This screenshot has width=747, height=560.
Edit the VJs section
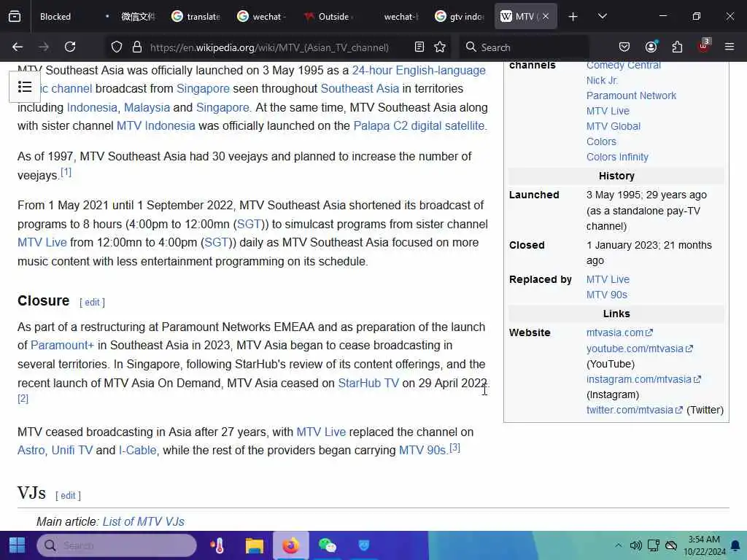coord(68,495)
